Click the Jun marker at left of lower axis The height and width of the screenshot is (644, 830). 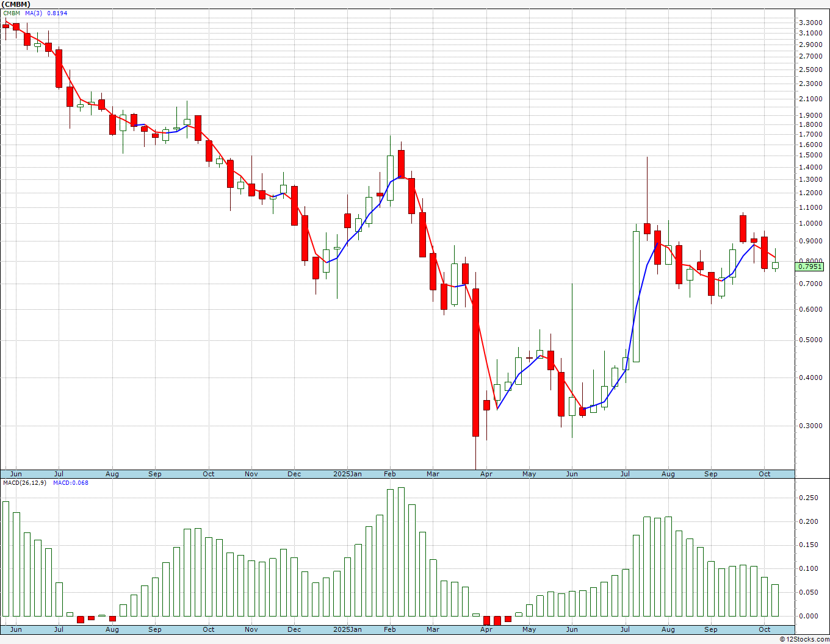coord(16,629)
